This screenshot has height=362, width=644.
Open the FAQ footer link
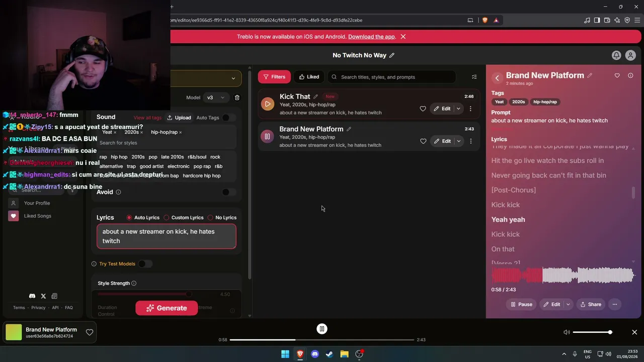[69, 308]
